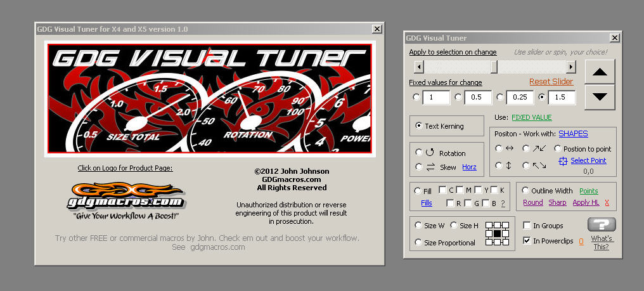The width and height of the screenshot is (644, 291).
Task: Click the large spin up arrow button
Action: (x=600, y=72)
